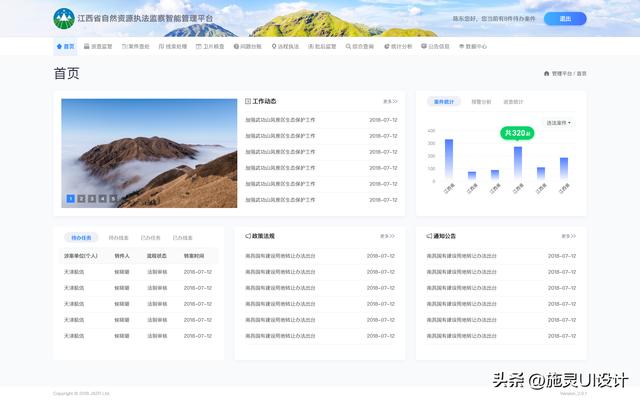Click the 线索处理 icon in the navigation bar
Viewport: 640px width, 400px height.
(161, 47)
